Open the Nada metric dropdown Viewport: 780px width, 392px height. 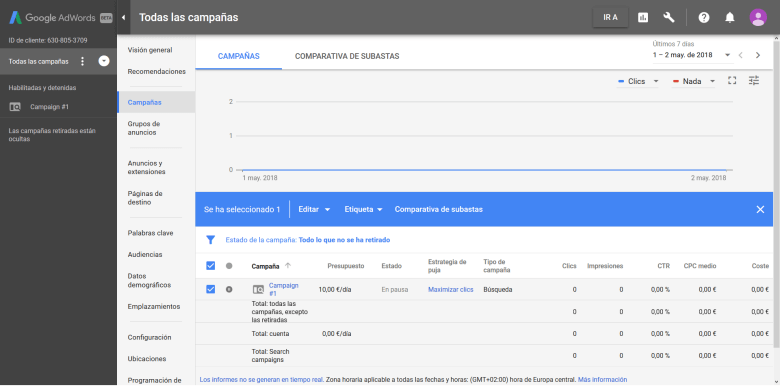point(693,81)
